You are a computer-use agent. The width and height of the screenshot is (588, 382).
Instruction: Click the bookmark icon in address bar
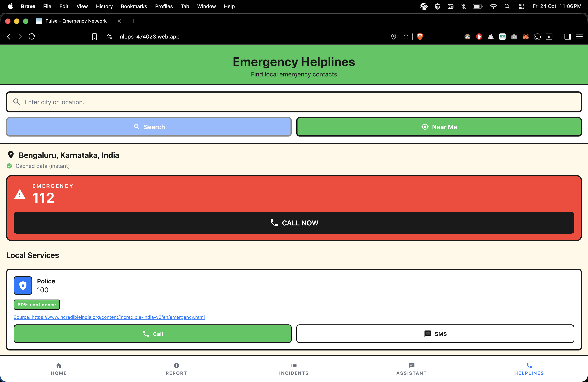[x=94, y=37]
